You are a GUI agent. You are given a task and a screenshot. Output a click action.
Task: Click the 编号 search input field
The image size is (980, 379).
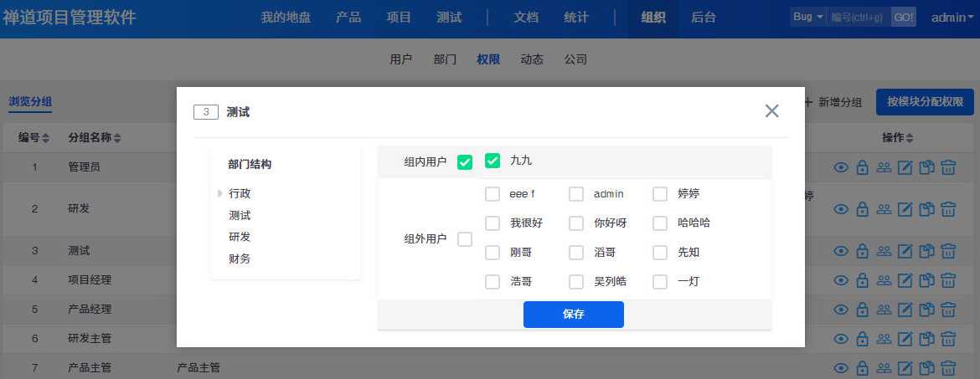859,17
